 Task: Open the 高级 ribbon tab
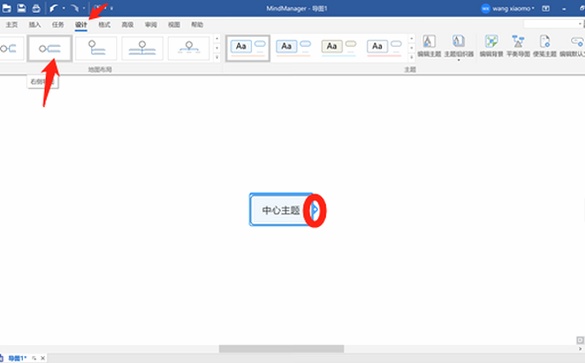click(128, 25)
